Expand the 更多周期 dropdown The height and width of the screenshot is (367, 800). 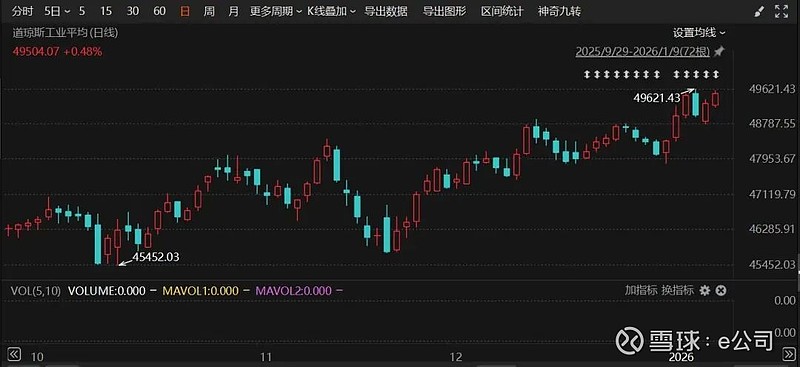coord(275,11)
